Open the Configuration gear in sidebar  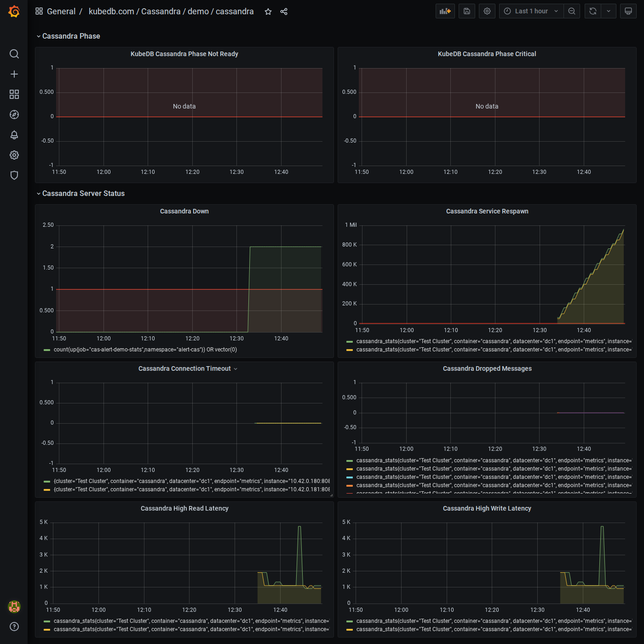coord(14,155)
